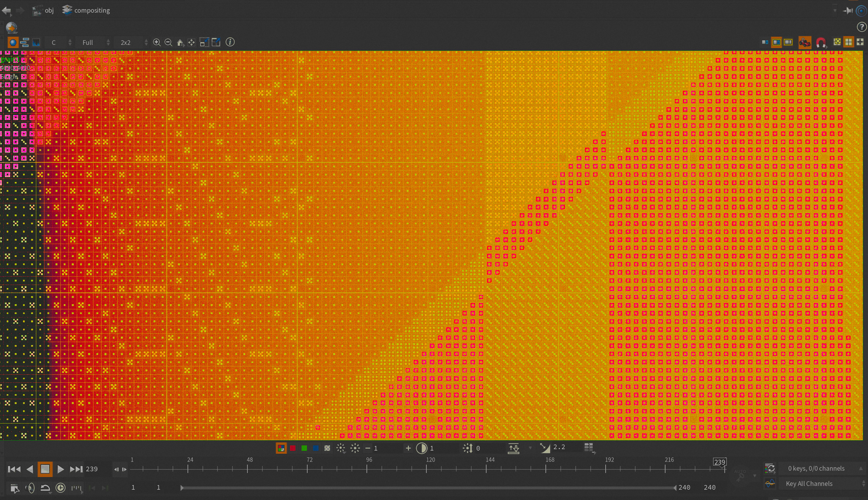868x500 pixels.
Task: Click the small two-panel compare icon
Action: [765, 42]
